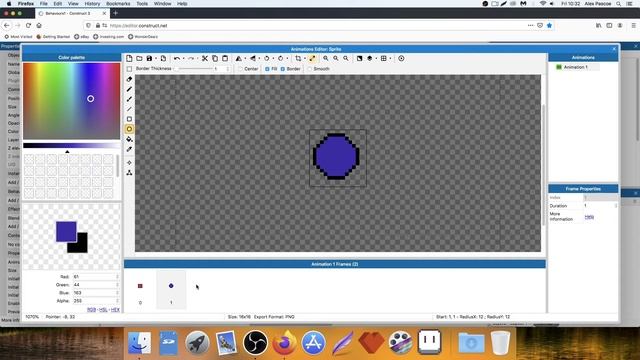The image size is (640, 360).
Task: Click the Border Thickness slider
Action: point(193,69)
